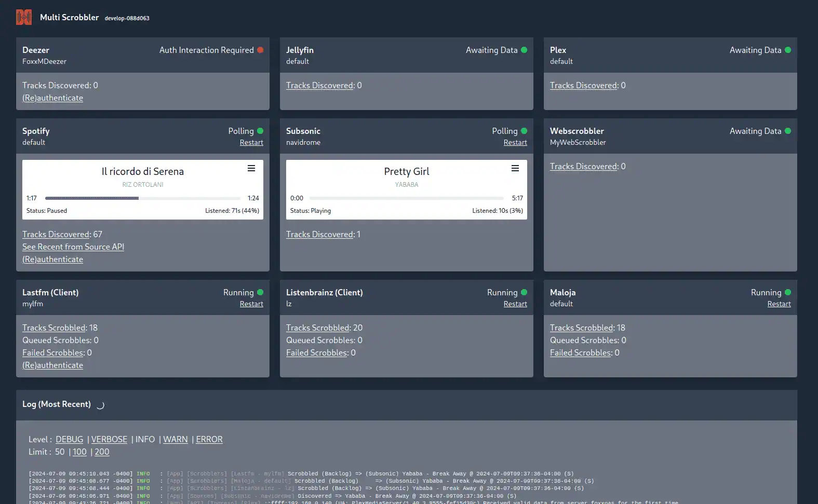Open Listenbrainz Tracks Scrobbled list
The width and height of the screenshot is (818, 504).
pos(317,328)
